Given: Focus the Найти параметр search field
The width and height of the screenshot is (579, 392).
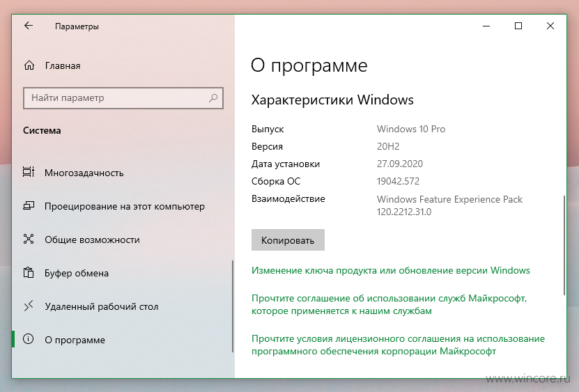Looking at the screenshot, I should pos(123,97).
